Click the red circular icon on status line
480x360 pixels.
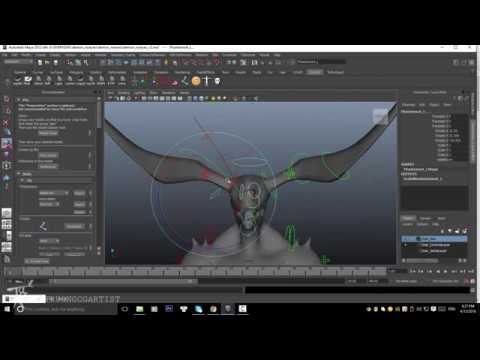pyautogui.click(x=217, y=62)
